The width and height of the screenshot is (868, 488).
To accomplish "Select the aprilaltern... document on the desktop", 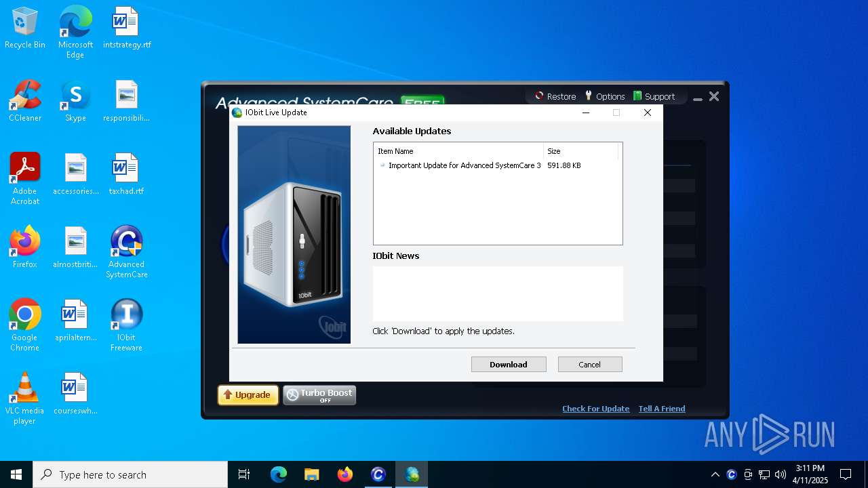I will pyautogui.click(x=75, y=321).
